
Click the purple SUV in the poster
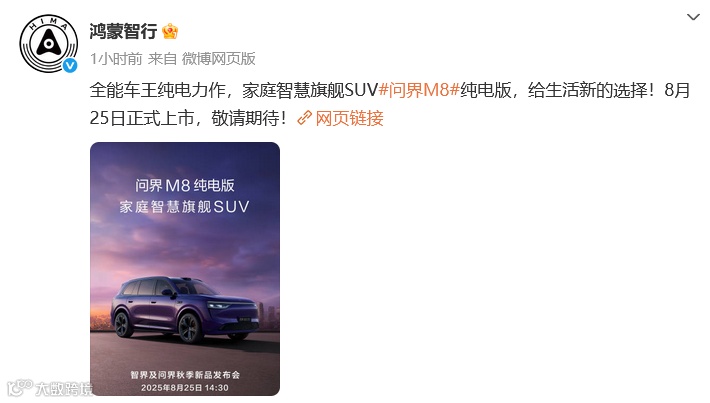185,309
